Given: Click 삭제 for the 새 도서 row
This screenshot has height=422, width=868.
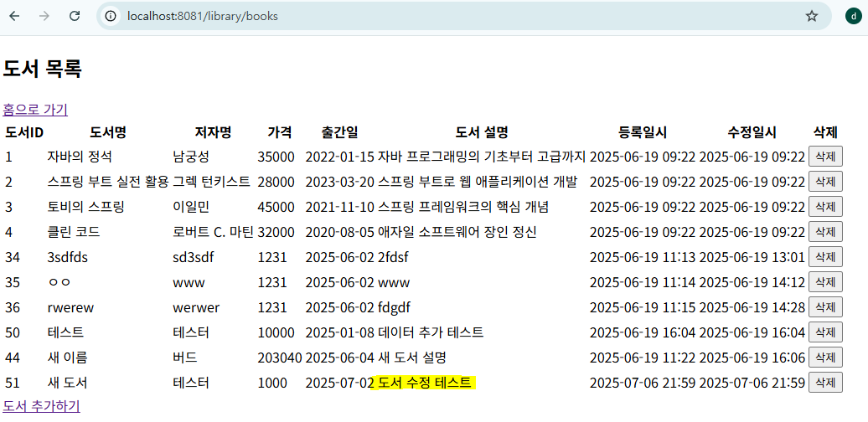Looking at the screenshot, I should pyautogui.click(x=825, y=382).
